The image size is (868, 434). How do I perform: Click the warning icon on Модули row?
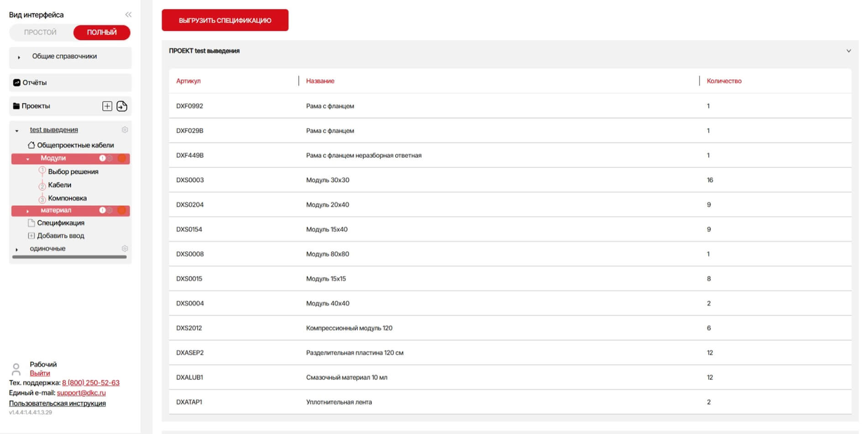coord(102,158)
